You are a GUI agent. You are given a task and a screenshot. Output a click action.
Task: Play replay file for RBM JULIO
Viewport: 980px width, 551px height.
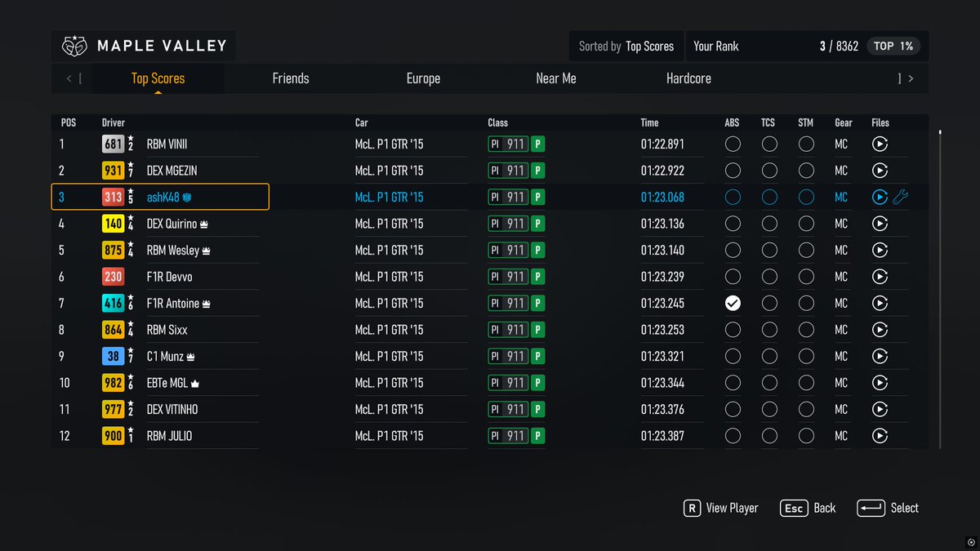pos(880,436)
